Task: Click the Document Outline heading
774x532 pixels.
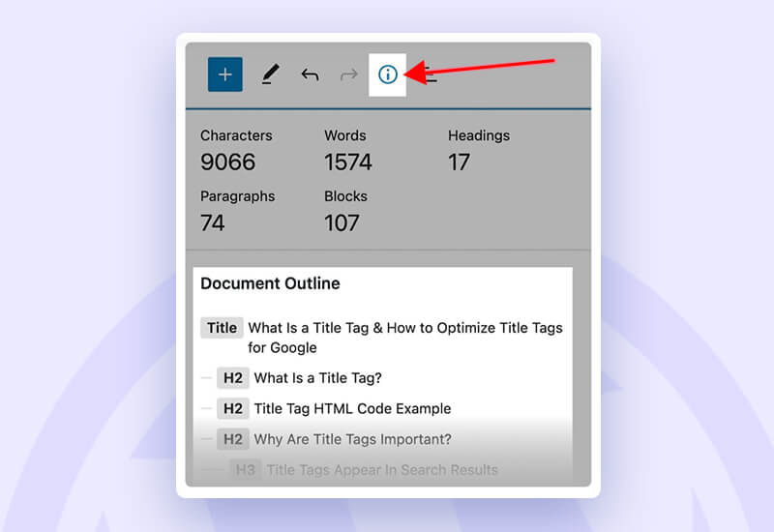Action: [x=270, y=283]
